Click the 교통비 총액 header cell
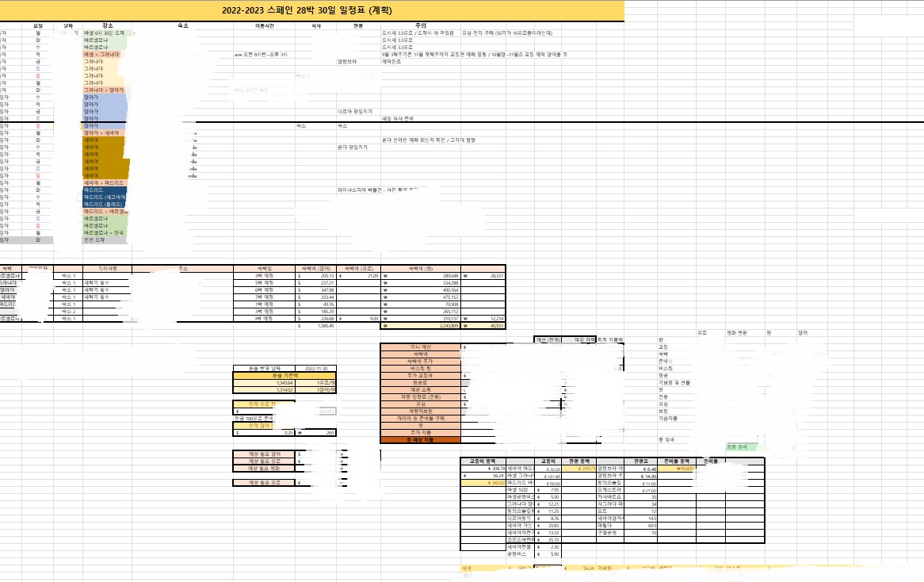The image size is (924, 582). pos(483,461)
